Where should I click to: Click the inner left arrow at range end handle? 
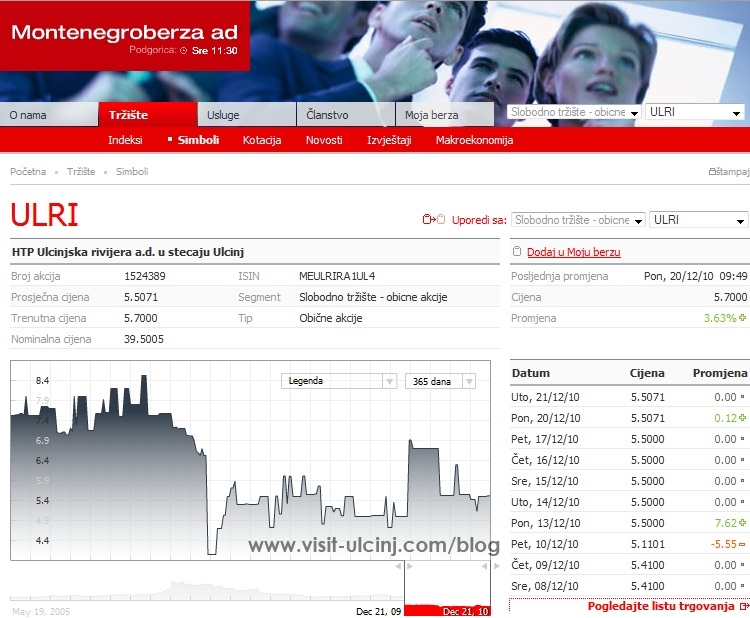tap(484, 566)
